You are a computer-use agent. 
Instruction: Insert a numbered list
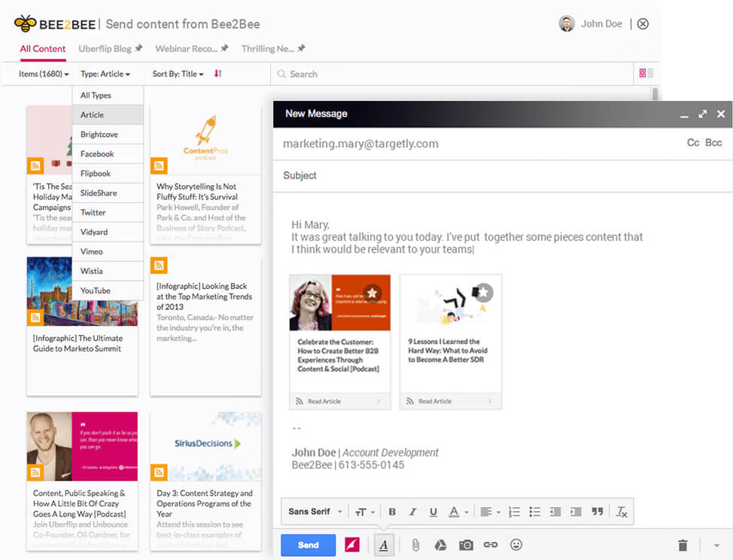[514, 512]
